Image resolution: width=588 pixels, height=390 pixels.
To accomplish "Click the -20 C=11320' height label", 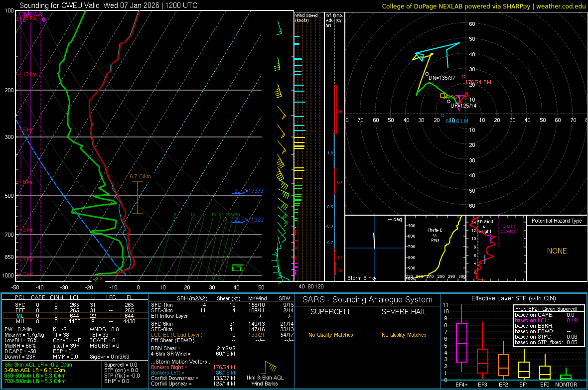I will point(248,220).
